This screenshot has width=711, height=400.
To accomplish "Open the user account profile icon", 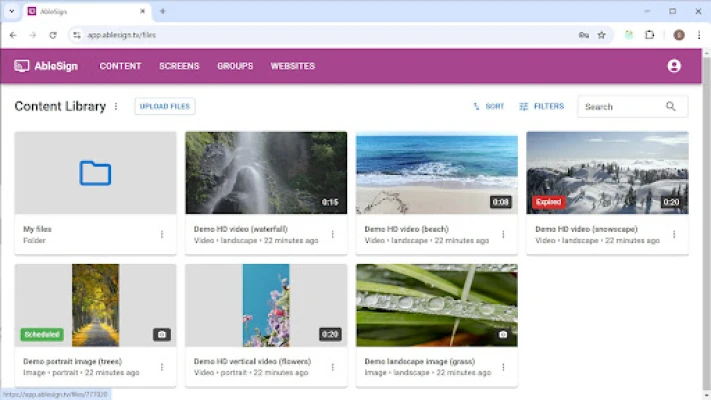I will 673,66.
